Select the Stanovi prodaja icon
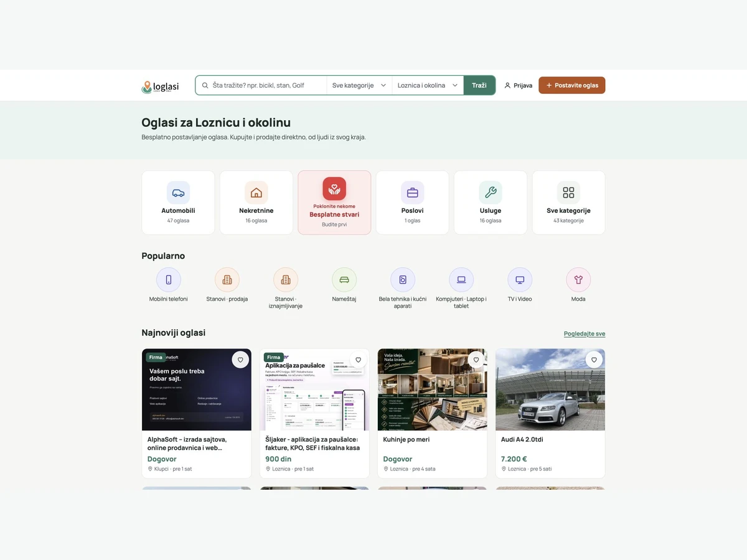747x560 pixels. pyautogui.click(x=227, y=280)
